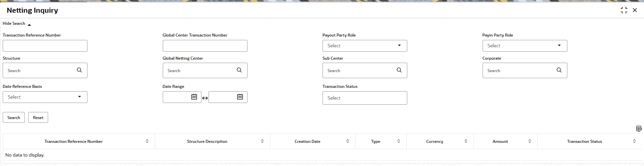Screen dimensions: 644x166
Task: Click the Reset button
Action: click(38, 117)
